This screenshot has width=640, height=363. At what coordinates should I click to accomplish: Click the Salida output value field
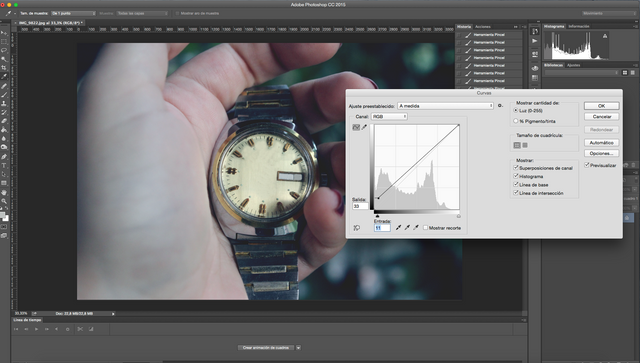[x=360, y=206]
